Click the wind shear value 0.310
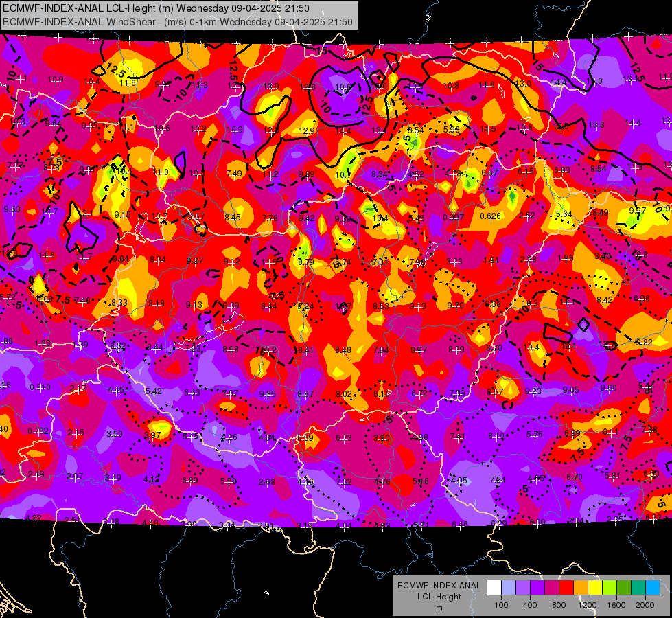The height and width of the screenshot is (618, 672). click(40, 387)
